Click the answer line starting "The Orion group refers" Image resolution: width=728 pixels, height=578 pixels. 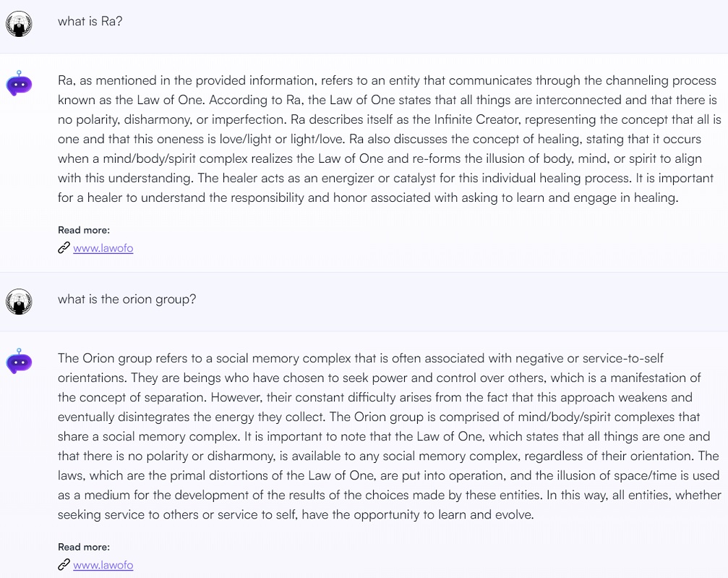[x=360, y=359]
